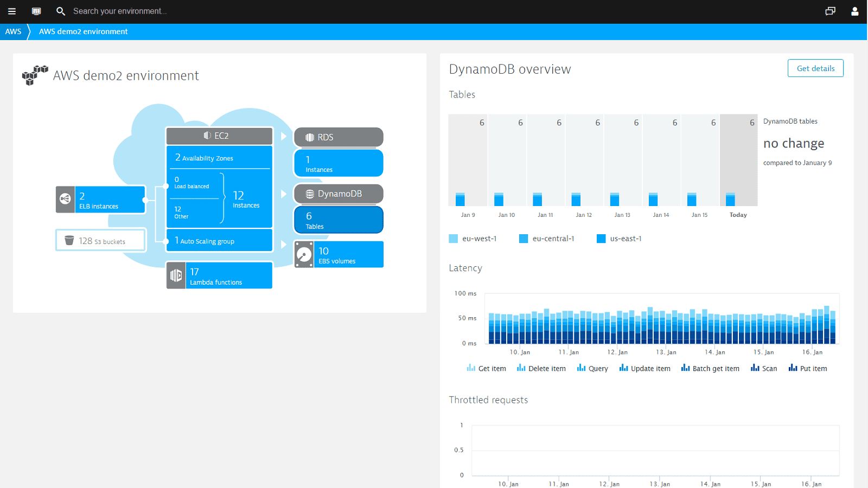The image size is (868, 488).
Task: Click the EC2 header block
Action: pos(219,136)
